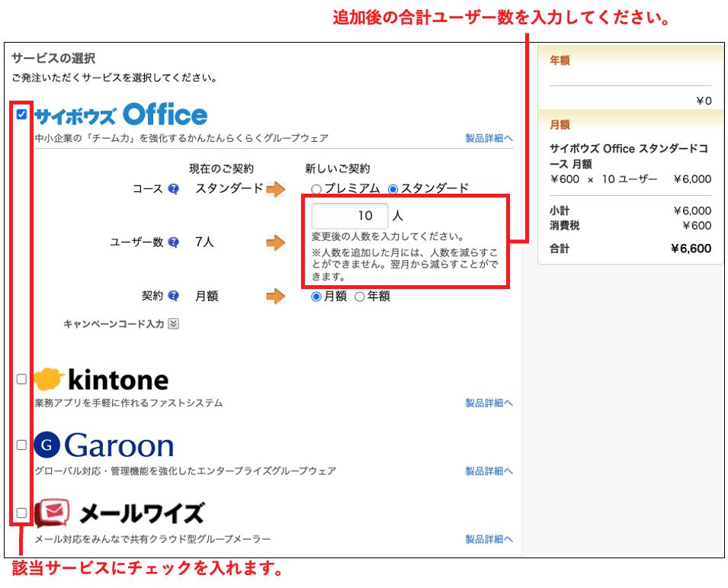Open 製品詳細へ link for サイボウズ Office
The image size is (728, 588).
489,138
